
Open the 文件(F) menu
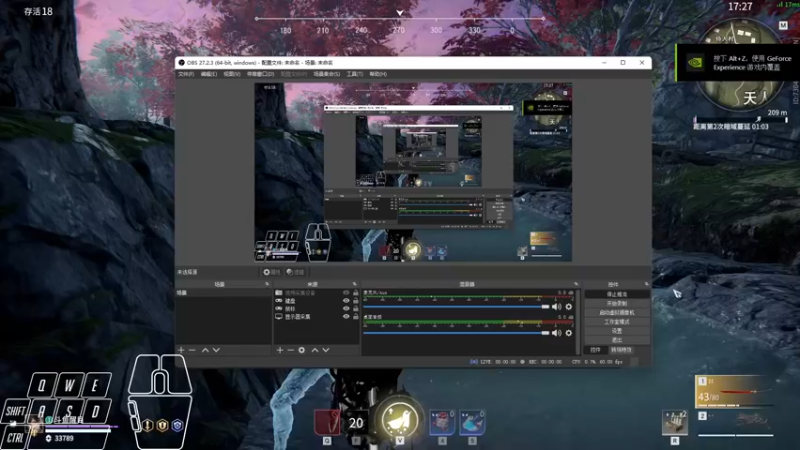pyautogui.click(x=186, y=74)
